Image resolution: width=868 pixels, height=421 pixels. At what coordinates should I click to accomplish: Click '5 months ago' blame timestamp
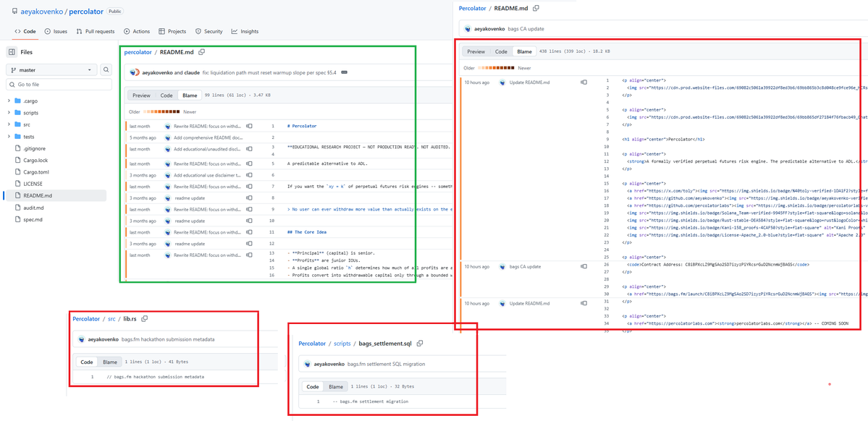pyautogui.click(x=143, y=137)
